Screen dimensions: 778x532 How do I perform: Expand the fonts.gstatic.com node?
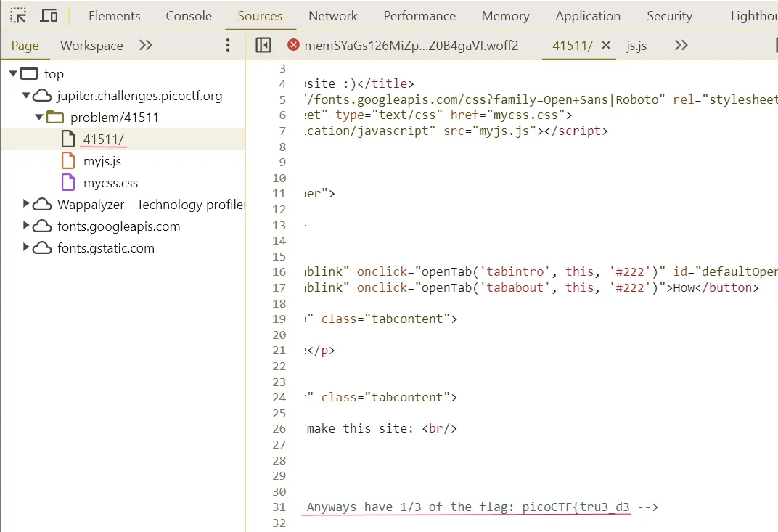click(x=26, y=247)
